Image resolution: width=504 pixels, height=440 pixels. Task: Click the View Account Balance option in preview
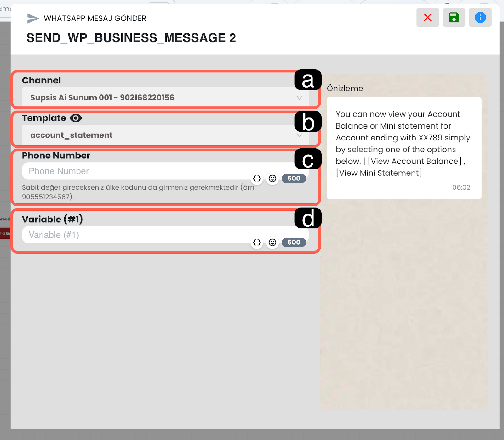coord(415,161)
